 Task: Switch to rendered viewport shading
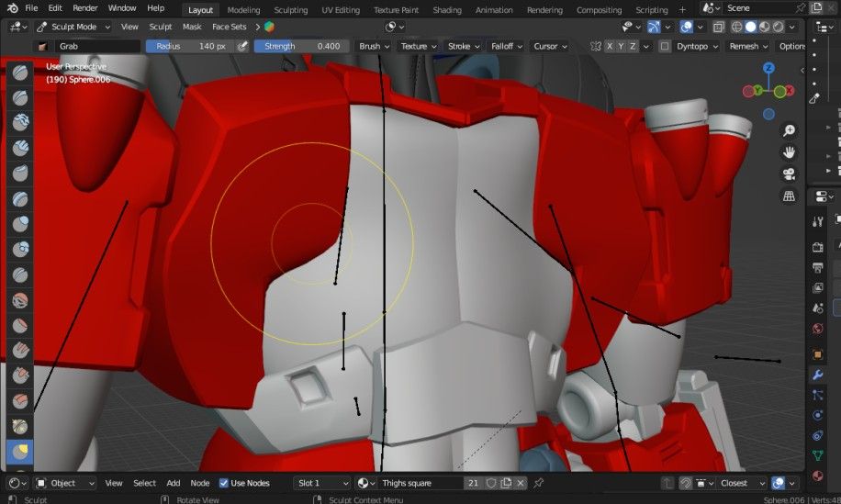(779, 27)
